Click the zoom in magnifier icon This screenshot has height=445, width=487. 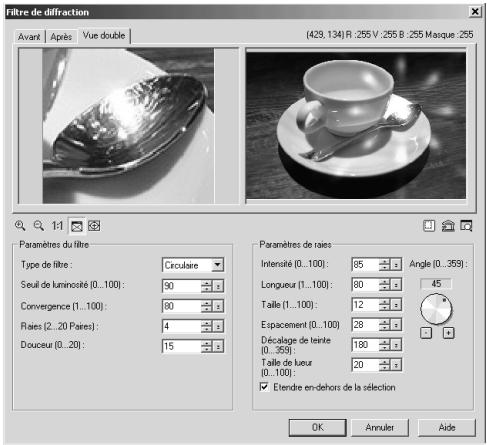point(20,226)
